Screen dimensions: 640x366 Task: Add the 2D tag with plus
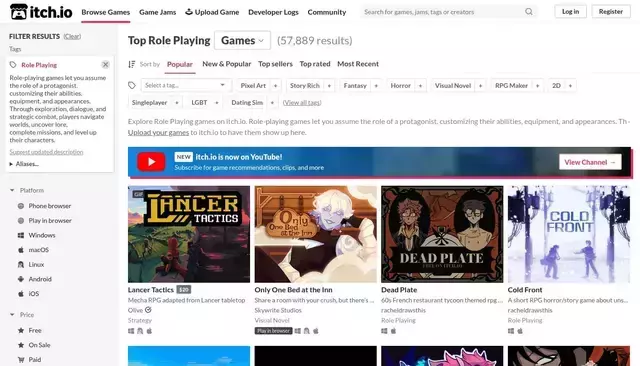[570, 86]
